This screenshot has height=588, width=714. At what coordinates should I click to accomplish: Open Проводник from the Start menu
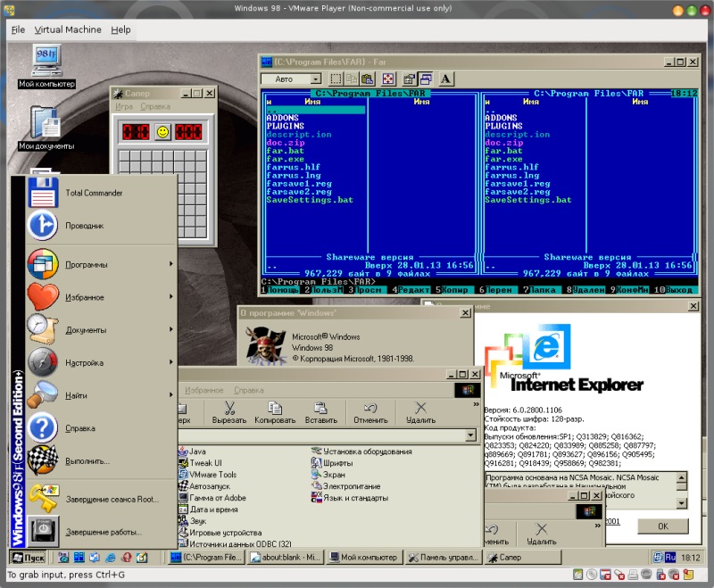coord(101,226)
